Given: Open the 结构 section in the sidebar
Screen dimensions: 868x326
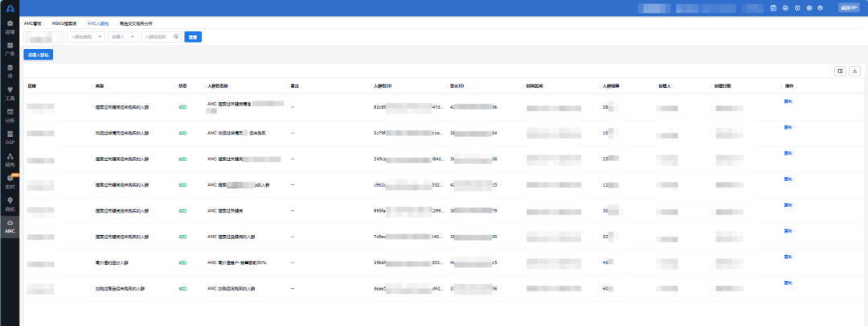Looking at the screenshot, I should click(10, 158).
